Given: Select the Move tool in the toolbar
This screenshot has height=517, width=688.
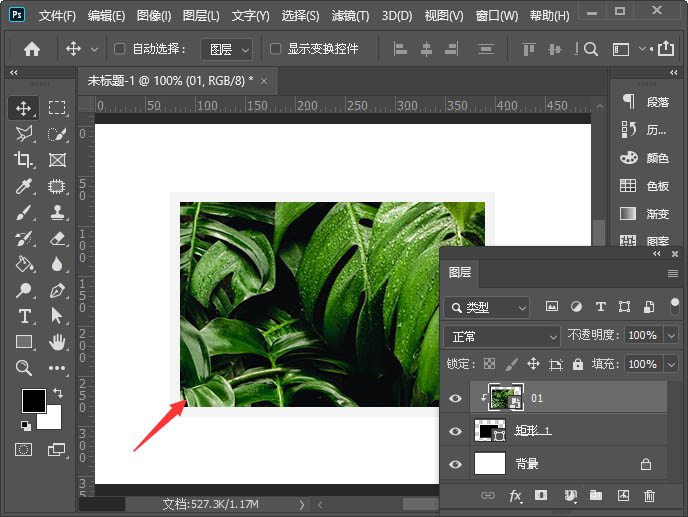Looking at the screenshot, I should click(x=24, y=108).
